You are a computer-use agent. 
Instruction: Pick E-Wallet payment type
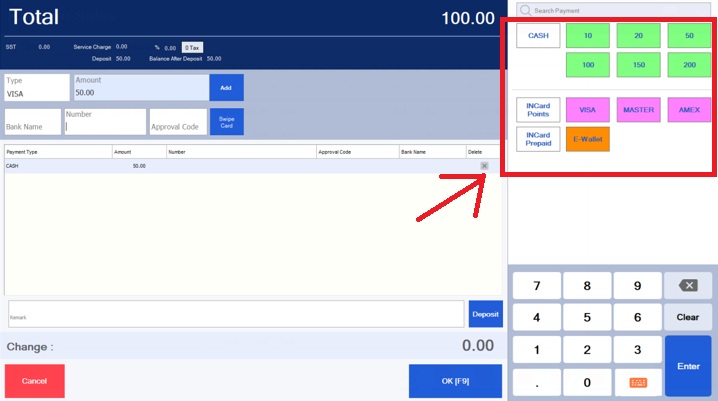(x=587, y=139)
